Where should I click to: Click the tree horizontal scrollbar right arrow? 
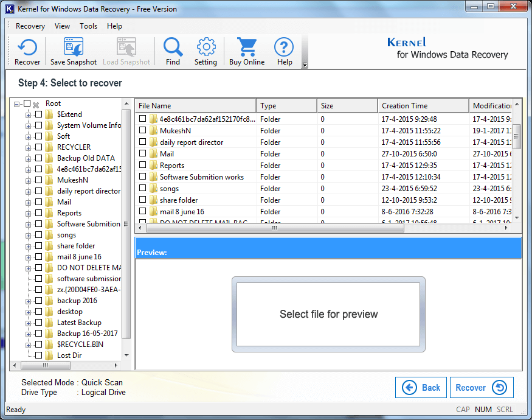[116, 365]
